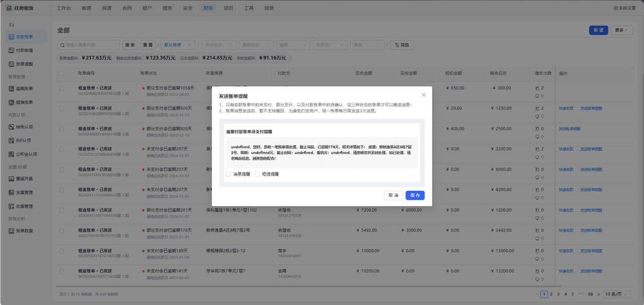644x305 pixels.
Task: Open 转账认领 icon in sidebar
Action: click(x=11, y=126)
